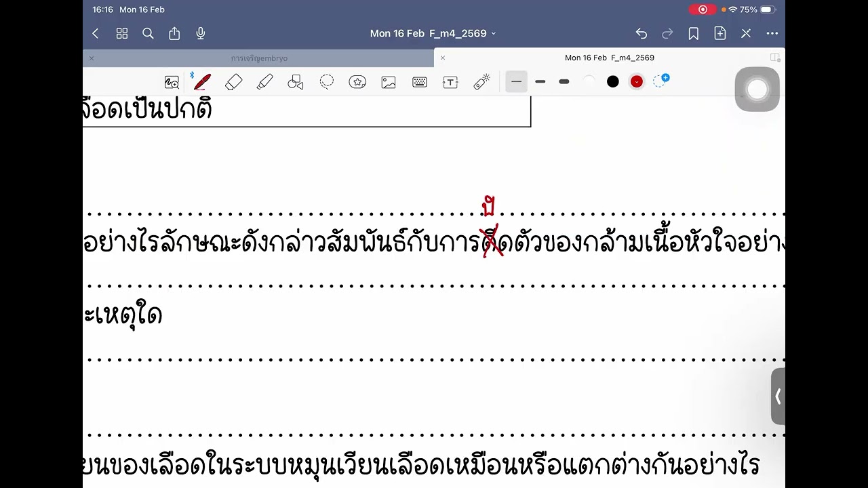This screenshot has height=488, width=868.
Task: Close the การเจริญembryo tab
Action: [92, 58]
